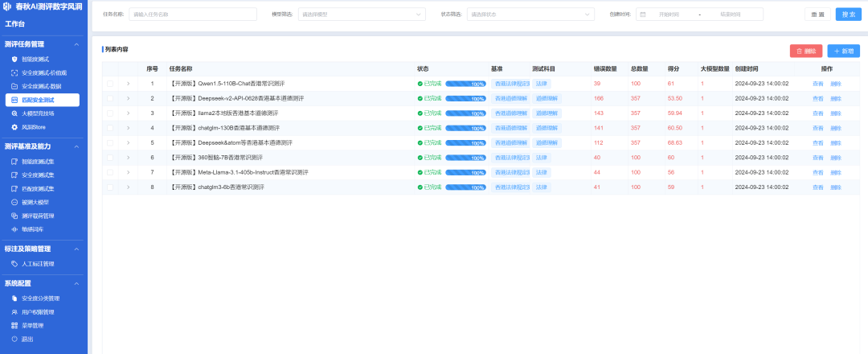Screen dimensions: 868x354
Task: Open 大模型竞技场 via its sidebar icon
Action: coord(14,113)
